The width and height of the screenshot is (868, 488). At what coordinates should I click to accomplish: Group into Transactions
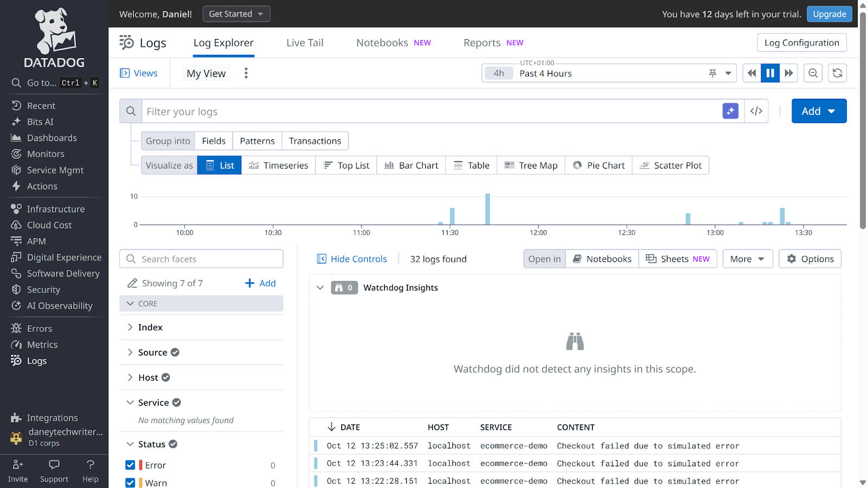pyautogui.click(x=315, y=141)
